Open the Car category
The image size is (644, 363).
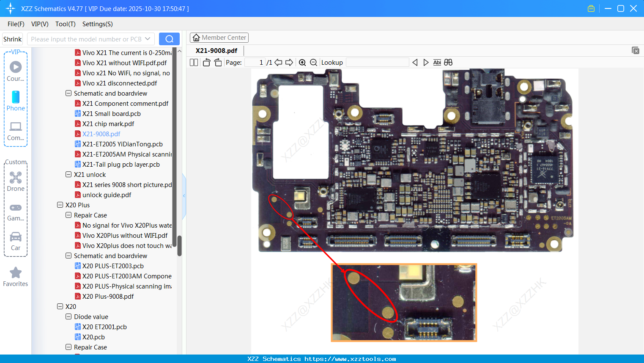click(x=16, y=241)
